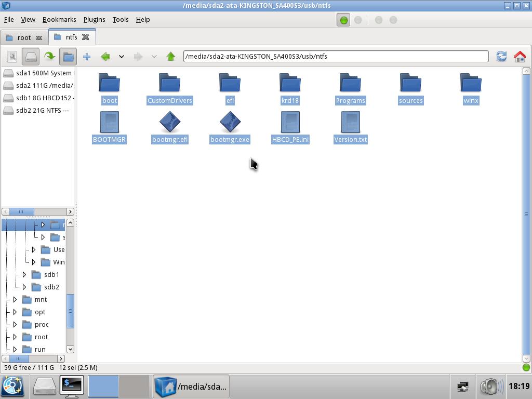Open the Bookmarks menu
The image size is (532, 399).
[x=59, y=20]
